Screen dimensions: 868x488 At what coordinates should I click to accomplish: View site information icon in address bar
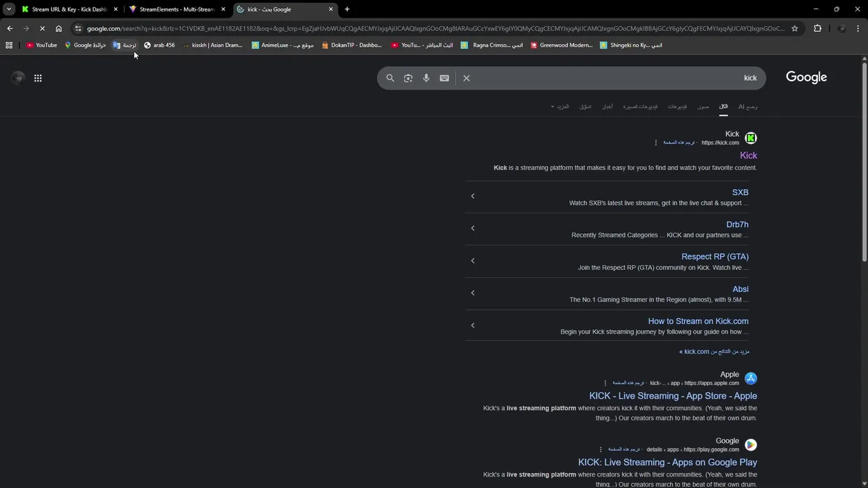pos(78,28)
